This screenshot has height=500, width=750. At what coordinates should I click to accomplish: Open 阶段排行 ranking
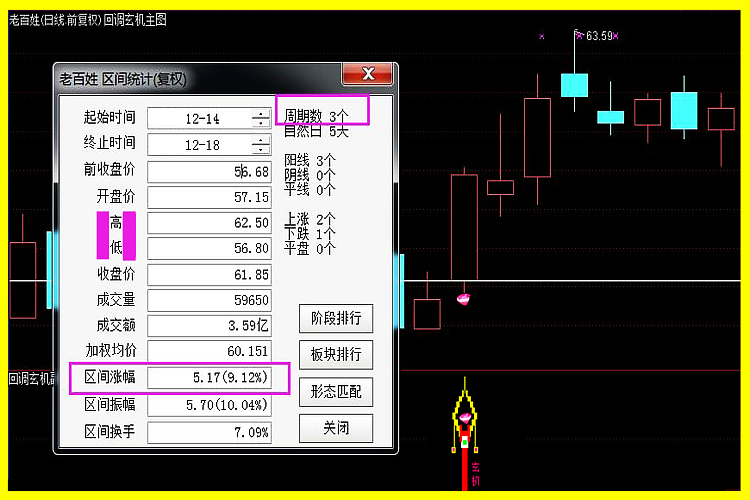(336, 319)
